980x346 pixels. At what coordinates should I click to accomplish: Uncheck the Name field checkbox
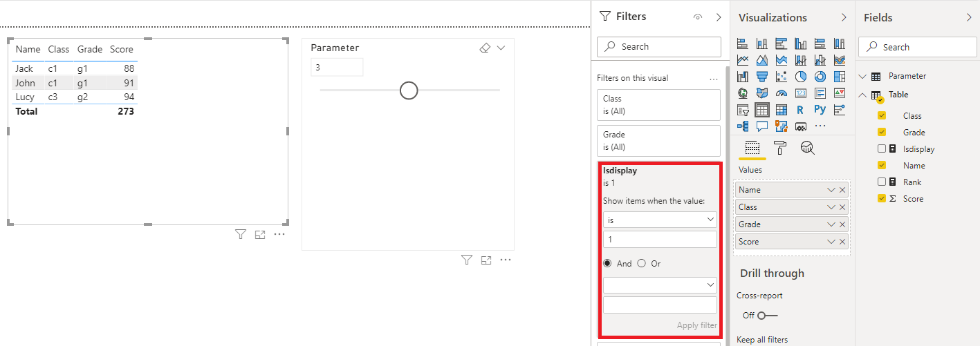[x=882, y=165]
